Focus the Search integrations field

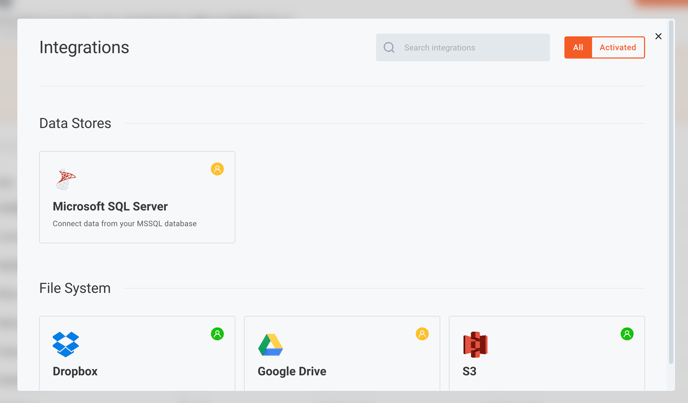coord(462,47)
